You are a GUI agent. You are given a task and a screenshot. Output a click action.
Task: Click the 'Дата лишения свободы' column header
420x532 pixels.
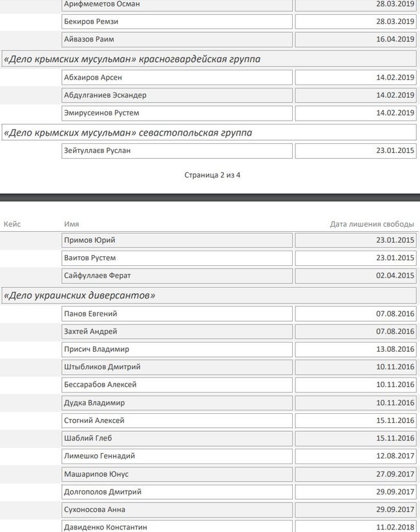point(372,224)
